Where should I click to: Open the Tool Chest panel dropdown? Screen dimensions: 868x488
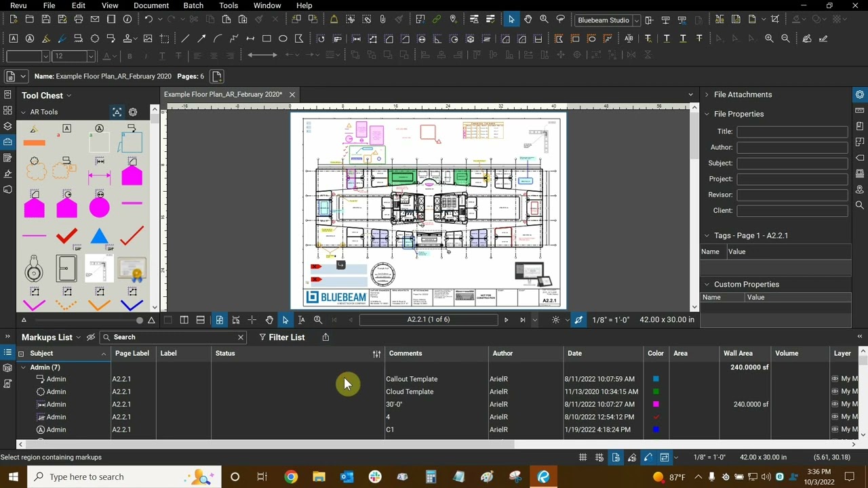pos(68,96)
